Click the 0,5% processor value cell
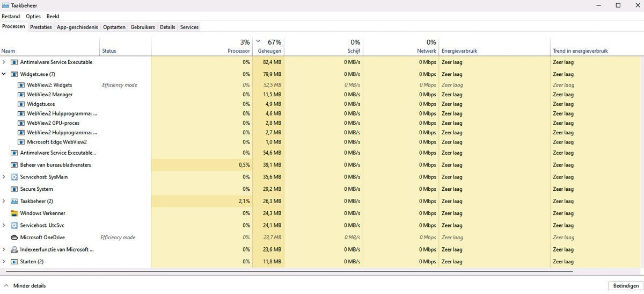Image resolution: width=644 pixels, height=294 pixels. coord(202,165)
